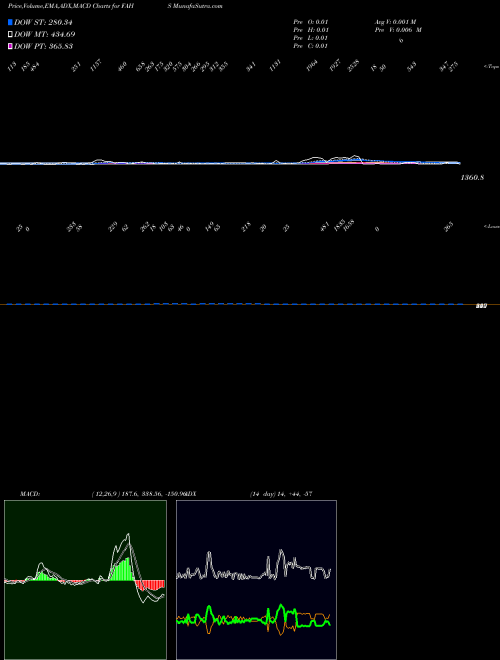Click the 'Avg V: 0.001 M' volume text
Viewport: 500px width, 660px height.
point(395,22)
